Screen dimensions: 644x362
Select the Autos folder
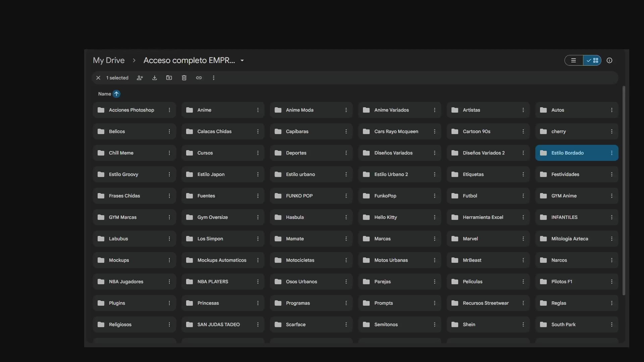click(577, 110)
